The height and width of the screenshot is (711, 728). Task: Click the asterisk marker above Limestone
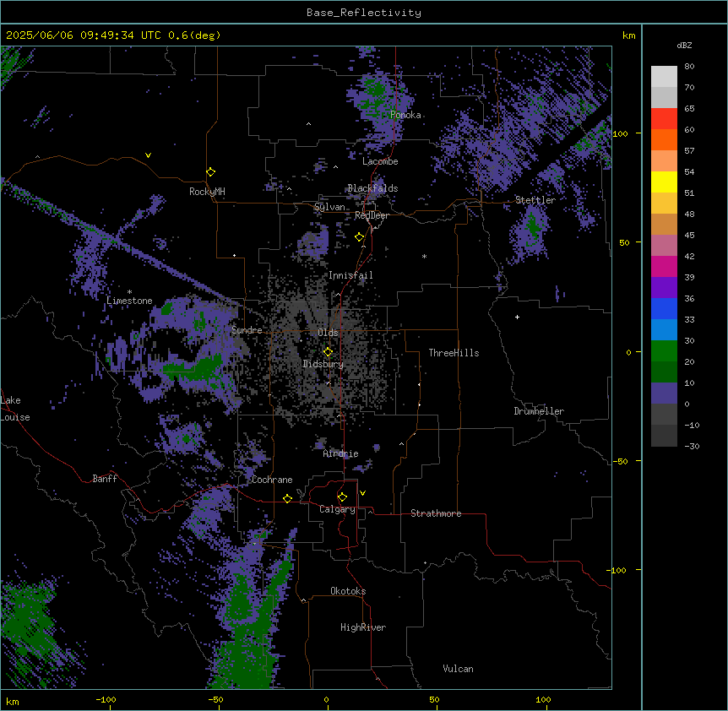[129, 292]
